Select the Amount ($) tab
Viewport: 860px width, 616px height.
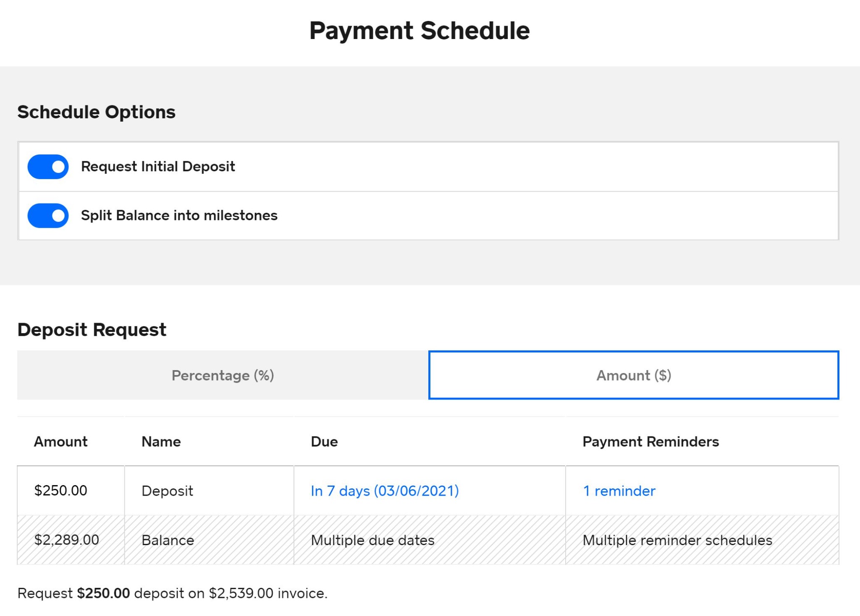[633, 375]
